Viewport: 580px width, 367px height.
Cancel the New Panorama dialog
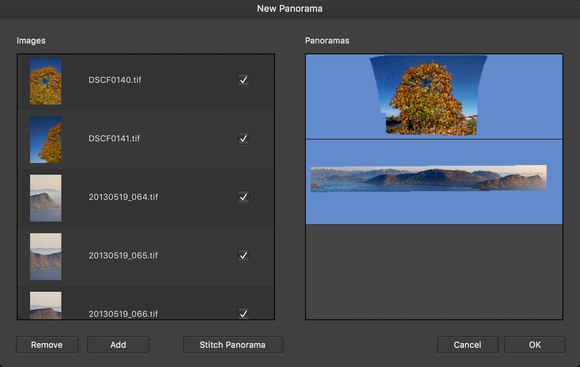[x=468, y=345]
